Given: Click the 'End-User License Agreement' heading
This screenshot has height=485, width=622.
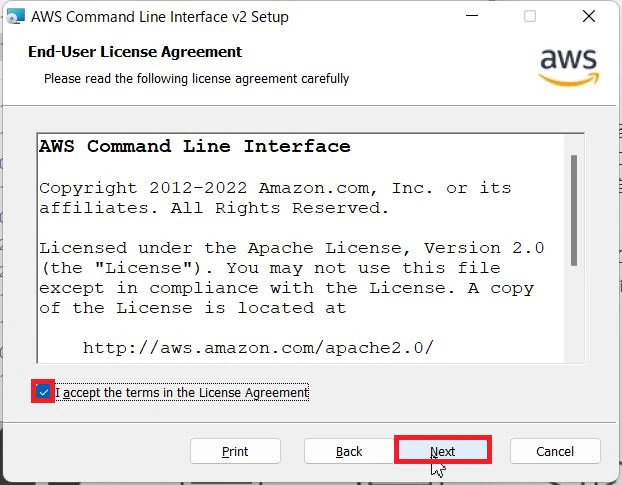Looking at the screenshot, I should [135, 52].
